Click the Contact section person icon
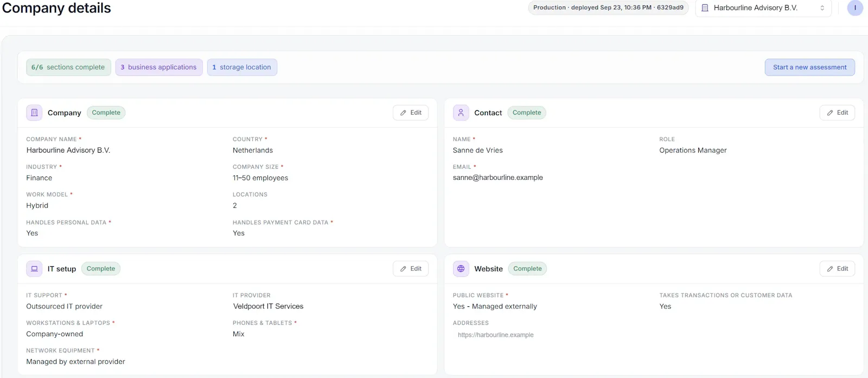Viewport: 868px width, 378px height. (x=461, y=112)
